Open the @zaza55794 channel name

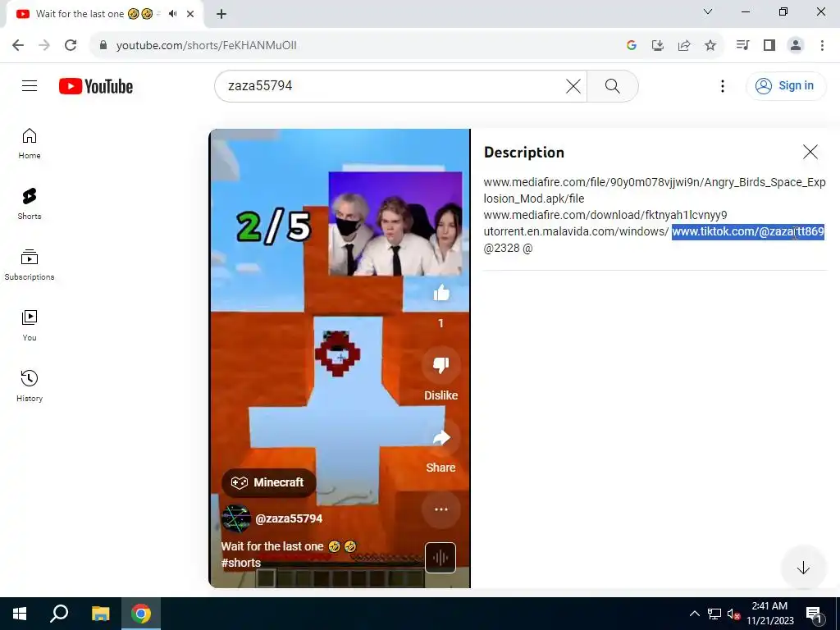(x=289, y=518)
